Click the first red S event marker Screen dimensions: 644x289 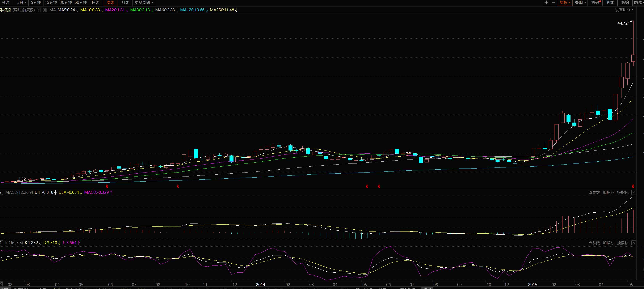click(107, 186)
